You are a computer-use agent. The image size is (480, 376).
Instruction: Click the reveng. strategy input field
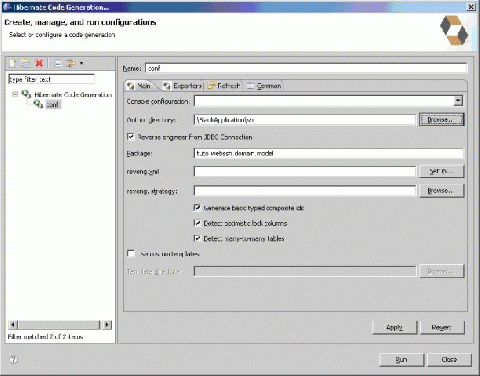305,191
